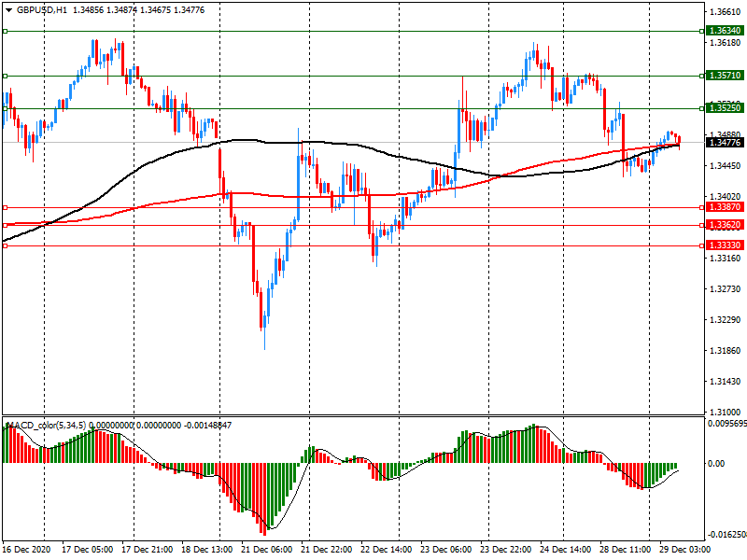This screenshot has height=560, width=747.
Task: Click the 1.34450 price axis label
Action: coord(726,166)
